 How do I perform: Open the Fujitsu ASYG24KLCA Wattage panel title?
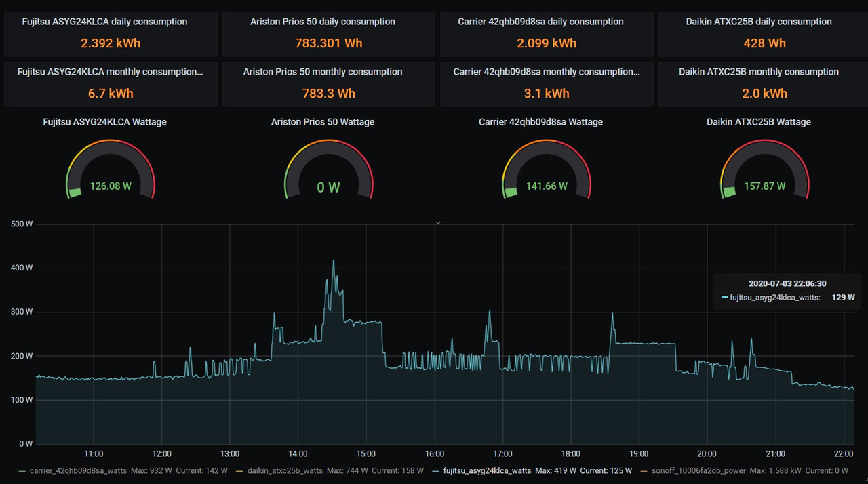coord(104,122)
